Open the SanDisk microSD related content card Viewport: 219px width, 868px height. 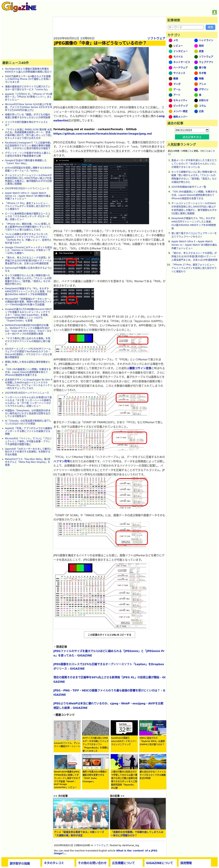point(124,736)
